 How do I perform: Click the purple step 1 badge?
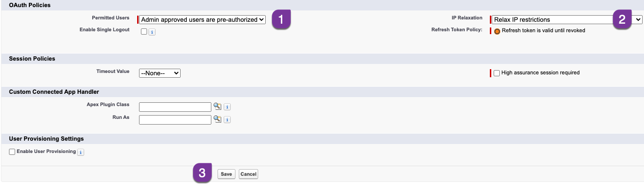281,19
